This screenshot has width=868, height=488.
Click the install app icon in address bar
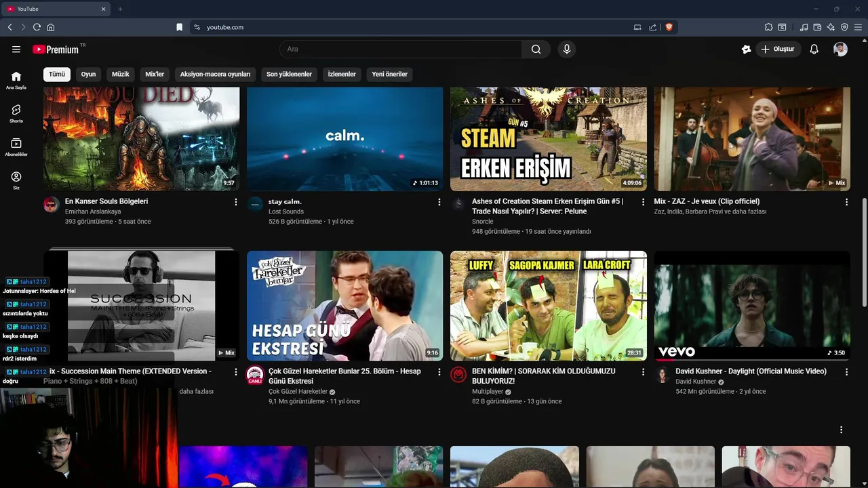(637, 27)
